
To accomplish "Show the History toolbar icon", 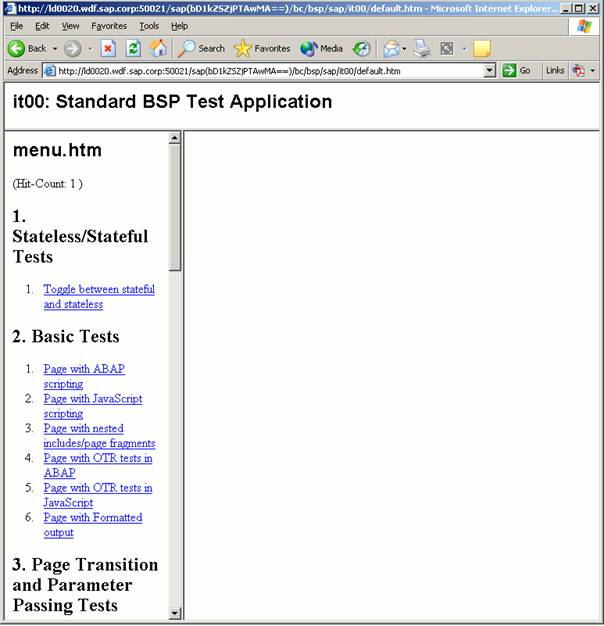I will pos(362,48).
